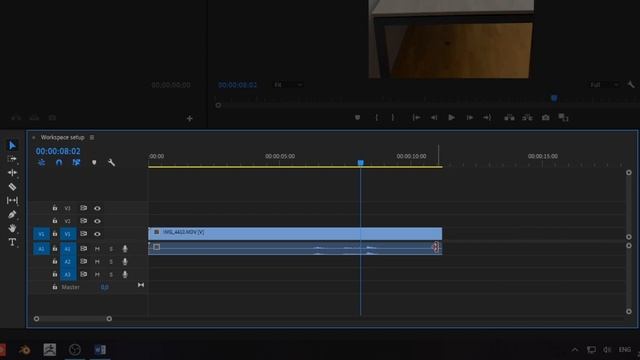Mute audio track A1
This screenshot has width=640, height=360.
coord(97,249)
